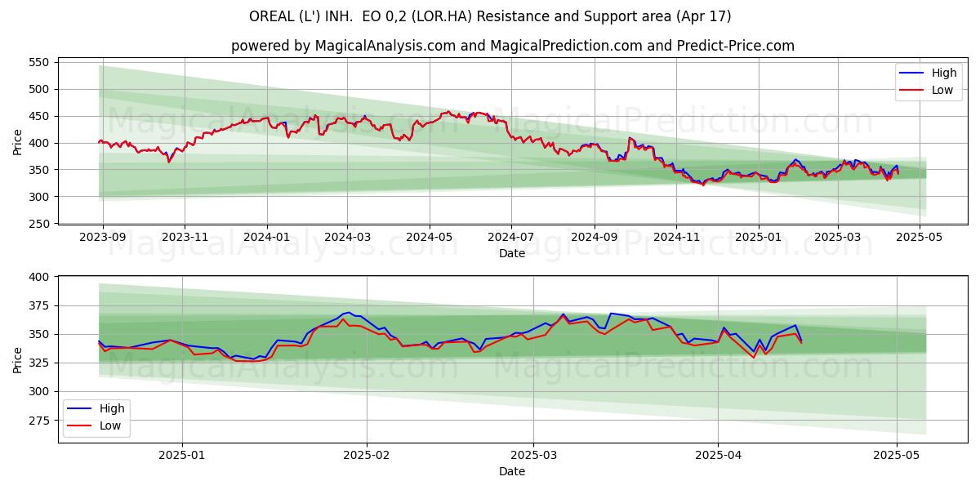
Task: Click the 2024-05 date tick on the upper chart
Action: (x=430, y=238)
